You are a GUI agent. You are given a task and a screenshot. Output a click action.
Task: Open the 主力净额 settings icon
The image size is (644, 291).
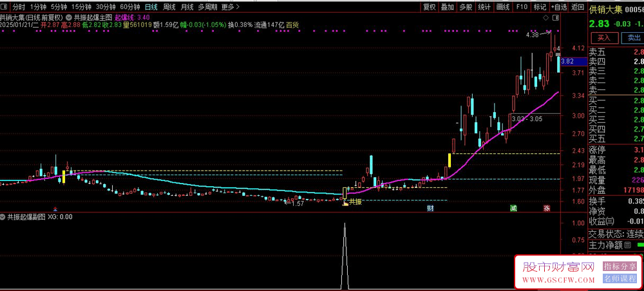[627, 245]
